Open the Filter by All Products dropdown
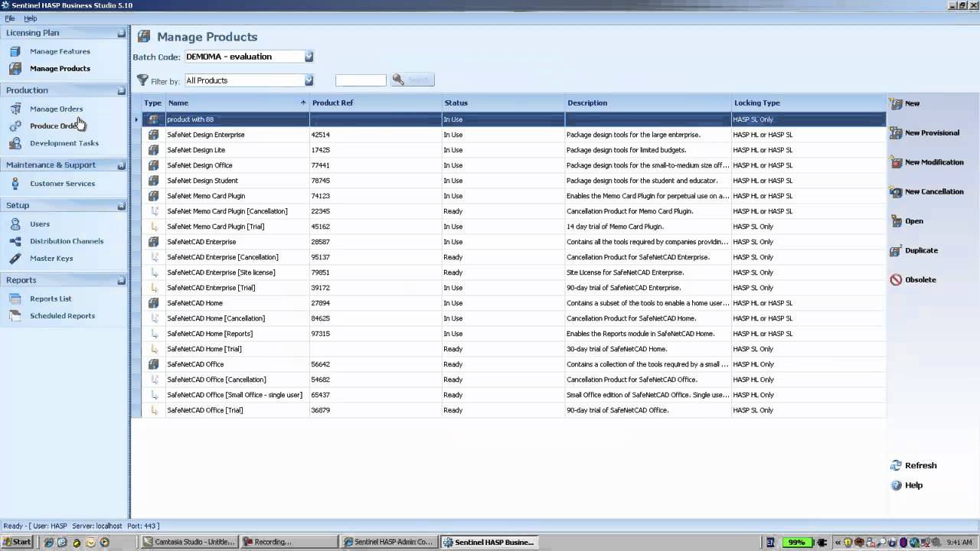 tap(309, 80)
